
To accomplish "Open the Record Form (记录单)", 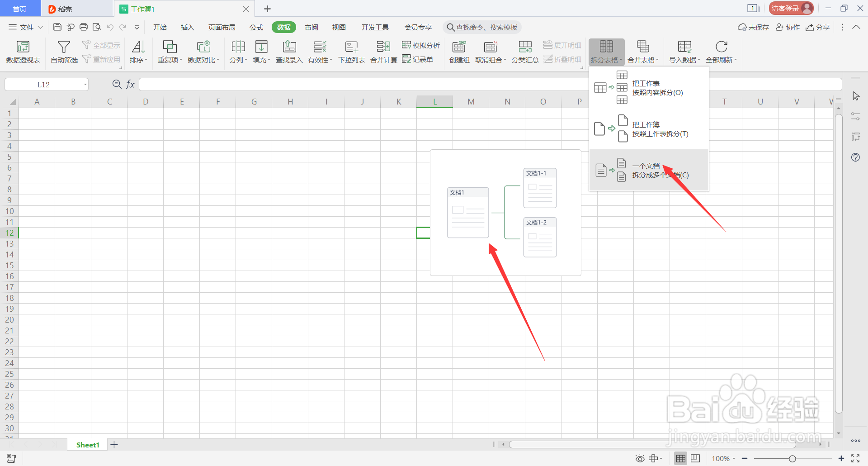I will pyautogui.click(x=417, y=59).
